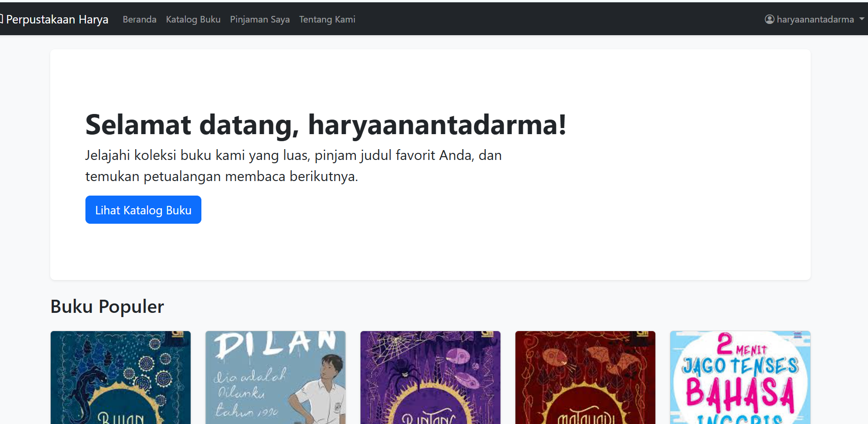Open Pinjaman Saya page

pyautogui.click(x=260, y=19)
